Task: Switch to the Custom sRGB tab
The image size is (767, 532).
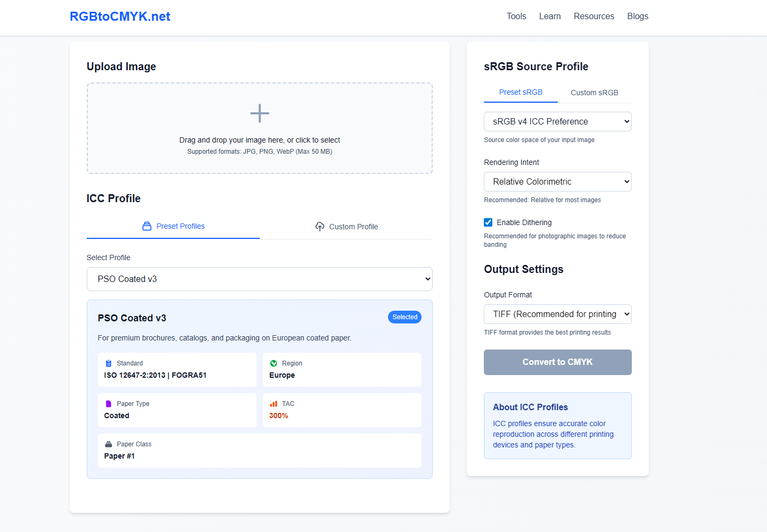Action: tap(594, 93)
